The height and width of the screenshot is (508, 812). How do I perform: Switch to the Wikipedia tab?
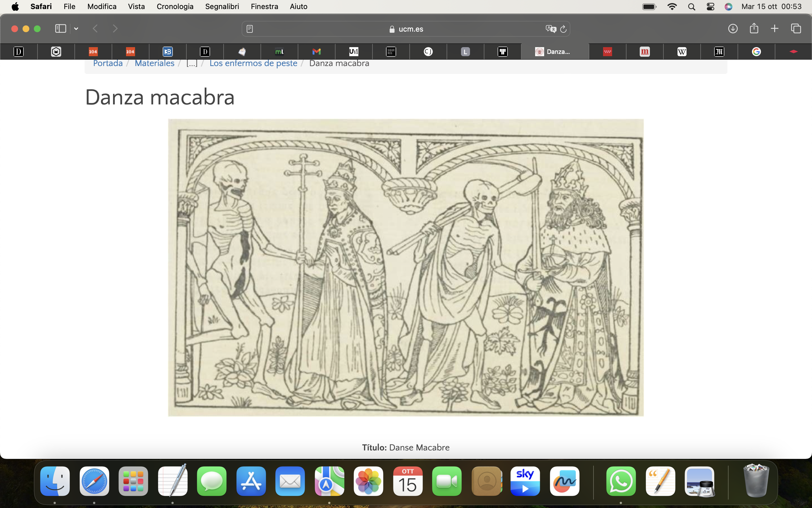click(x=682, y=51)
